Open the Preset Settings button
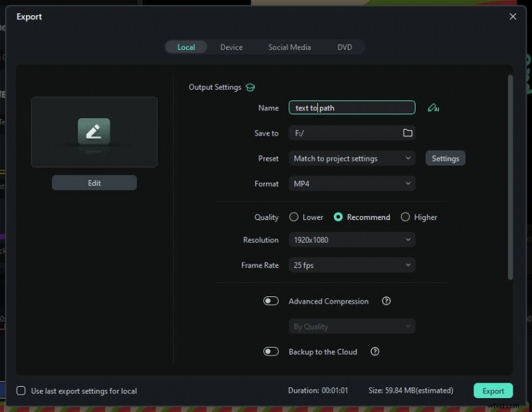This screenshot has width=532, height=412. 445,158
